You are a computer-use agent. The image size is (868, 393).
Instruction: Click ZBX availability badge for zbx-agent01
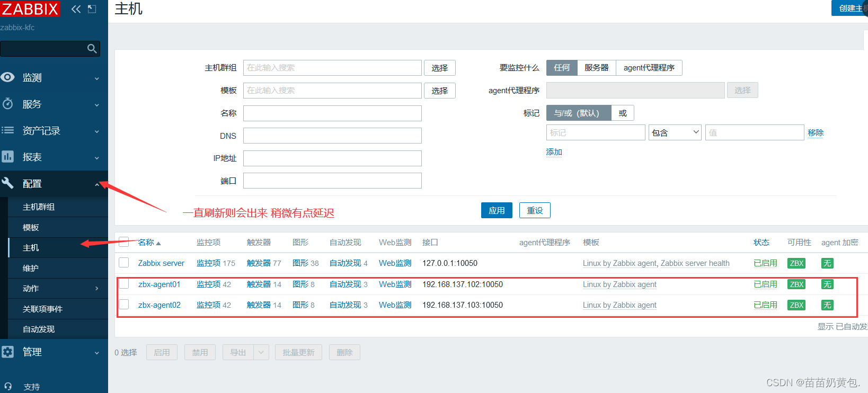tap(796, 284)
